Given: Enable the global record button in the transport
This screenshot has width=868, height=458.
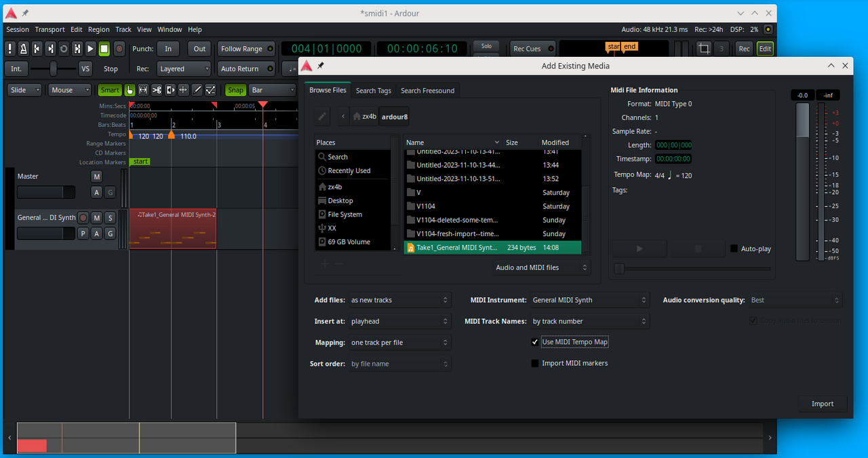Looking at the screenshot, I should pyautogui.click(x=119, y=49).
